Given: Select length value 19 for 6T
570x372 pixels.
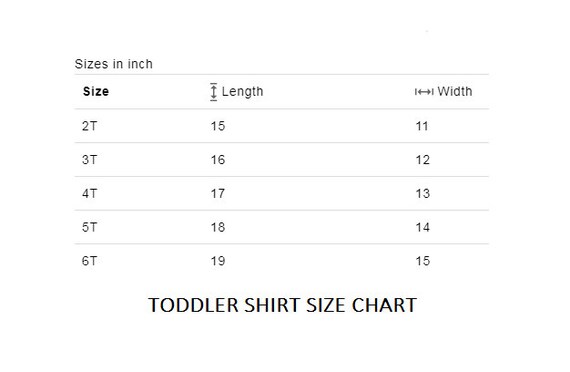Looking at the screenshot, I should coord(218,261).
